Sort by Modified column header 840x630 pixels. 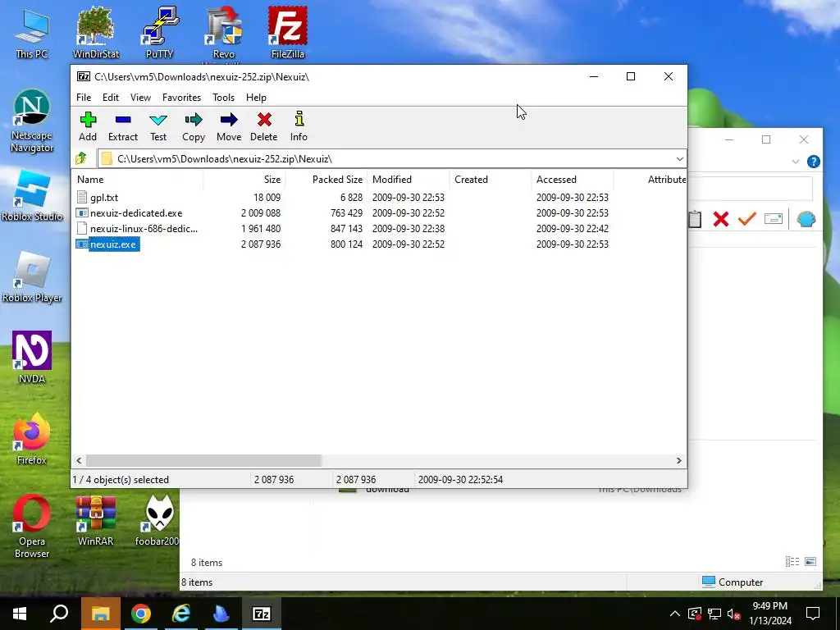(x=409, y=180)
